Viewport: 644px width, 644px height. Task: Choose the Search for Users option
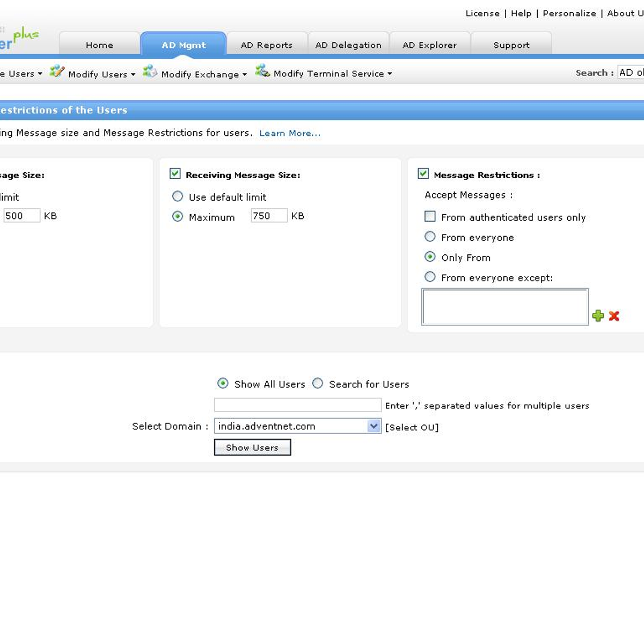tap(318, 383)
